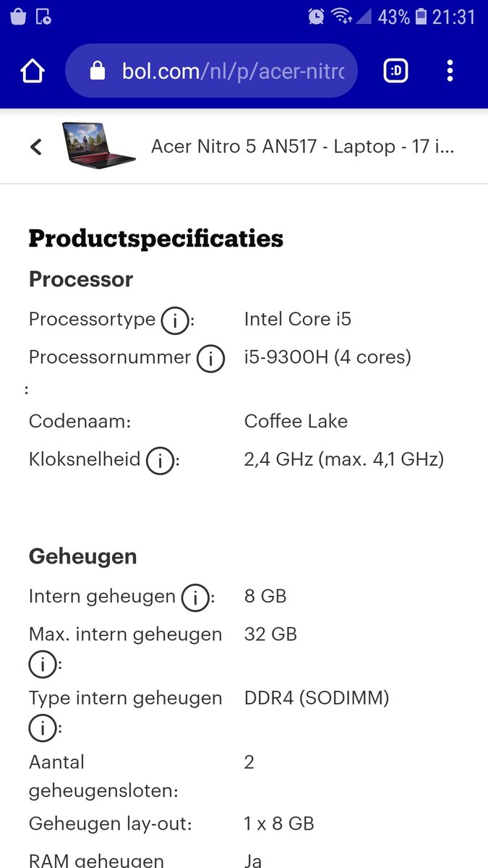Tap the alarm icon in status bar
Screen dimensions: 488x868
pos(316,17)
